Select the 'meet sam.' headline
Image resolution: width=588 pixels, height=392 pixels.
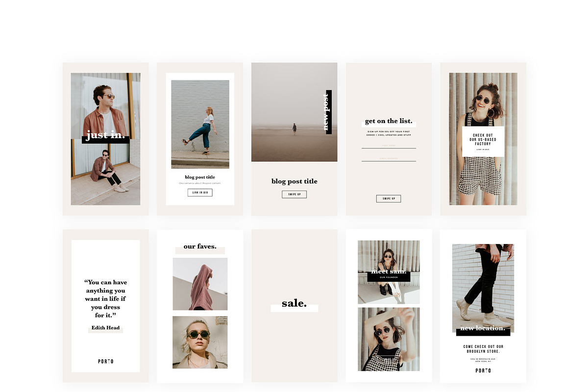pyautogui.click(x=389, y=271)
